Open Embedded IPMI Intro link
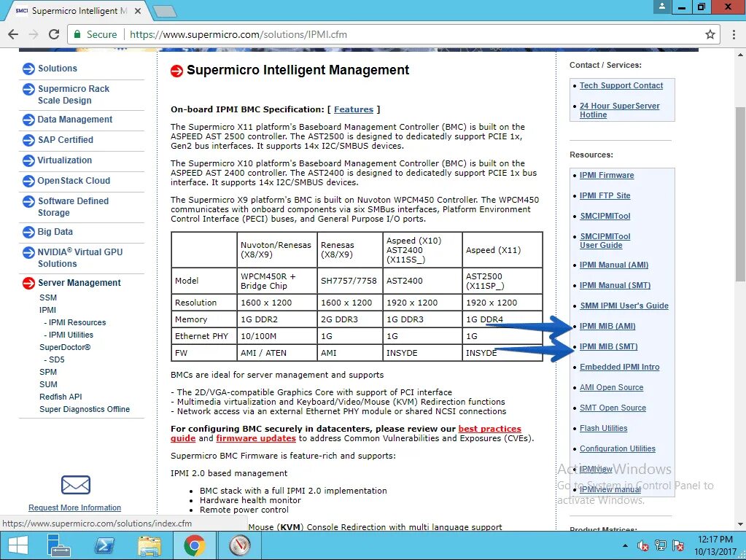Screen dimensions: 746x560 coord(619,367)
